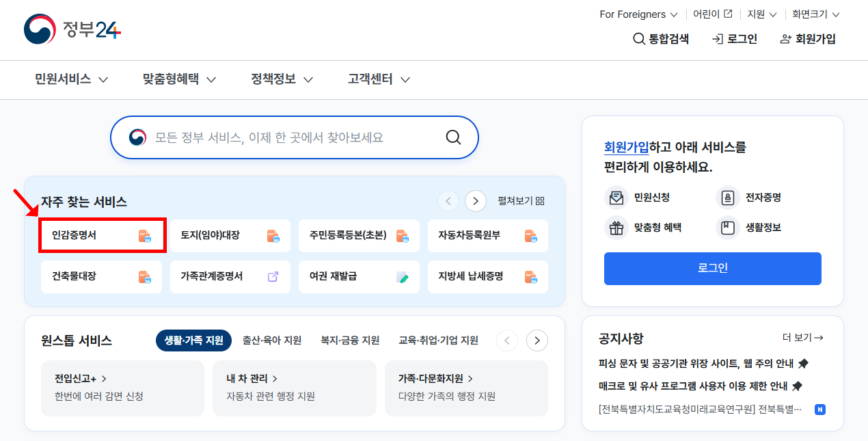Click the underlined 회원가입 link in the side panel
Screen dimensions: 868x441
pos(626,147)
